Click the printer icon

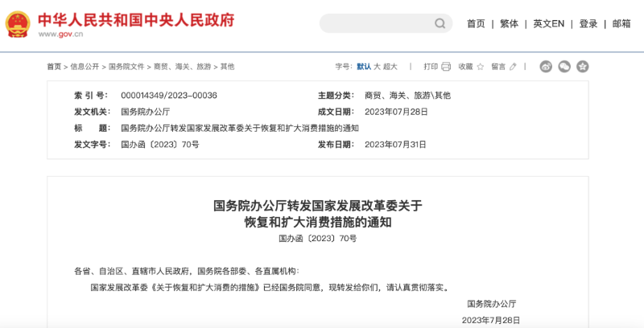click(446, 67)
